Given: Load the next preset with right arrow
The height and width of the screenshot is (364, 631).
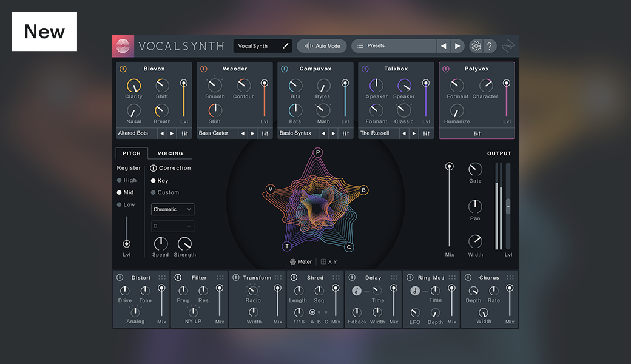Looking at the screenshot, I should (x=457, y=46).
